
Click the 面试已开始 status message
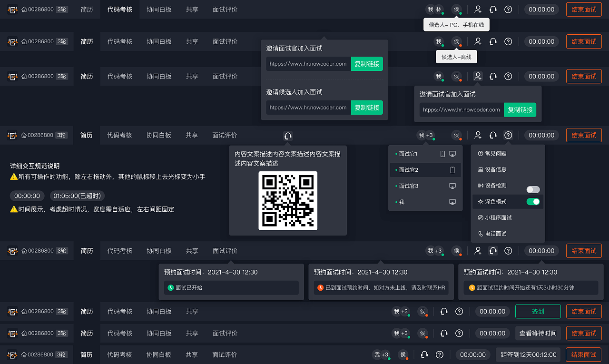coord(231,288)
